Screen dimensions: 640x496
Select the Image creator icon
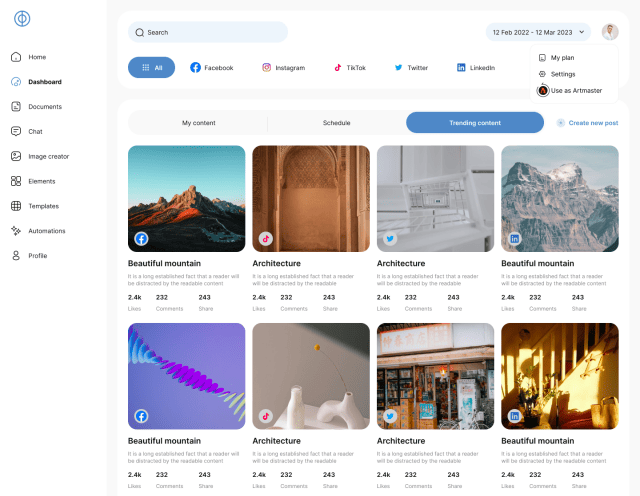point(16,156)
